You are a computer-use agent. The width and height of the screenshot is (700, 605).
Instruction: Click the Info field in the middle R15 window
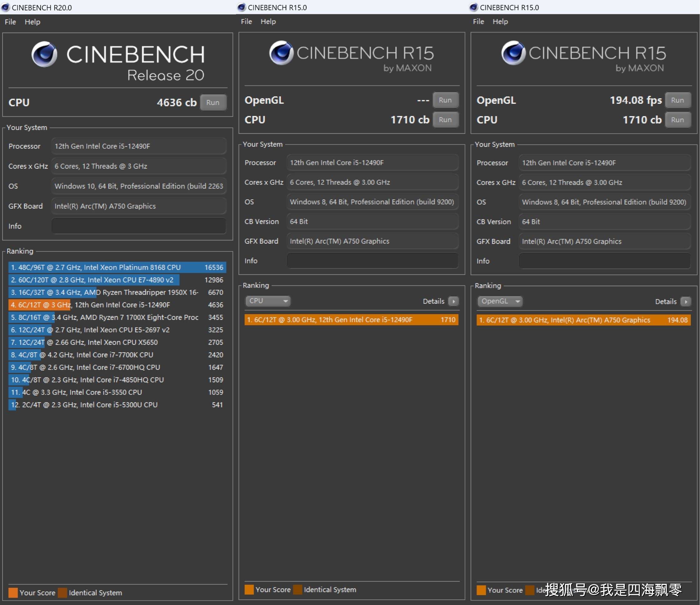pyautogui.click(x=373, y=261)
